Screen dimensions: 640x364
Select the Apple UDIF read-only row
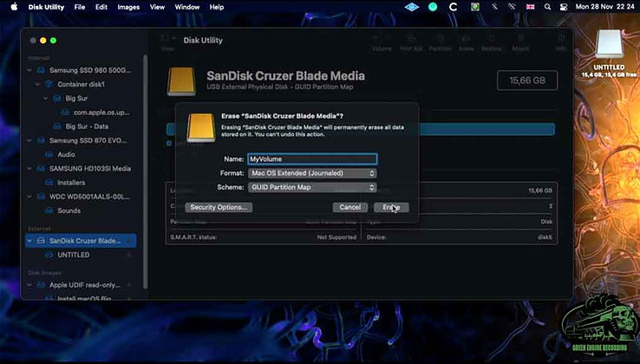pyautogui.click(x=81, y=285)
